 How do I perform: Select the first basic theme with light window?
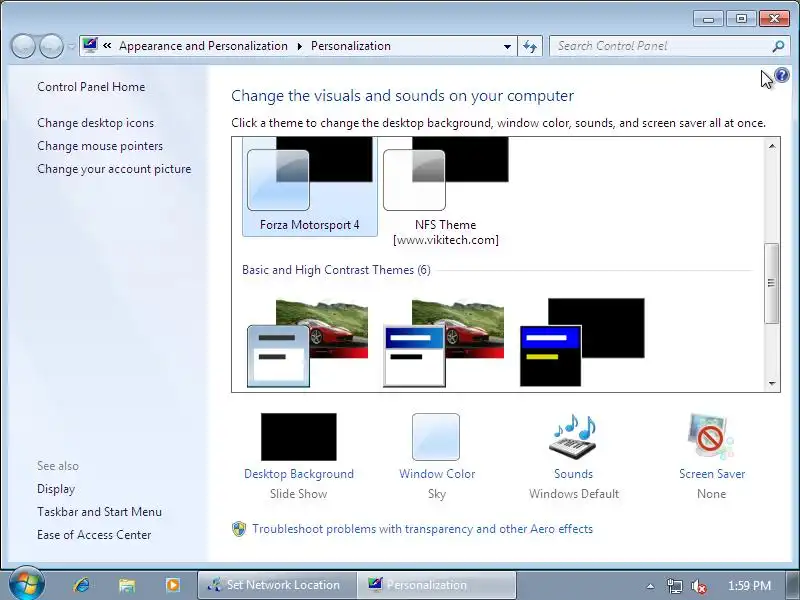coord(308,343)
